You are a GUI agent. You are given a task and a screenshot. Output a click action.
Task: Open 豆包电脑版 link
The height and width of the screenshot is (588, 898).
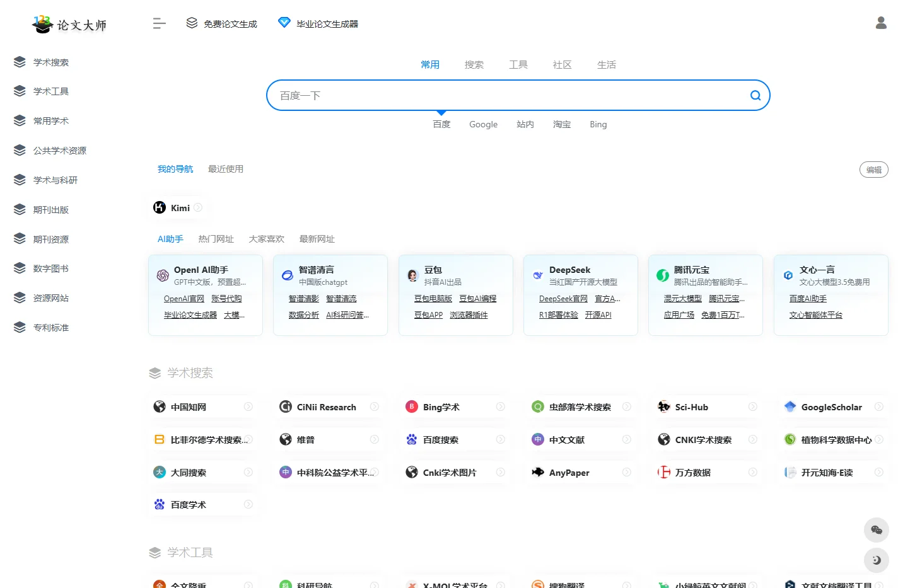[433, 299]
